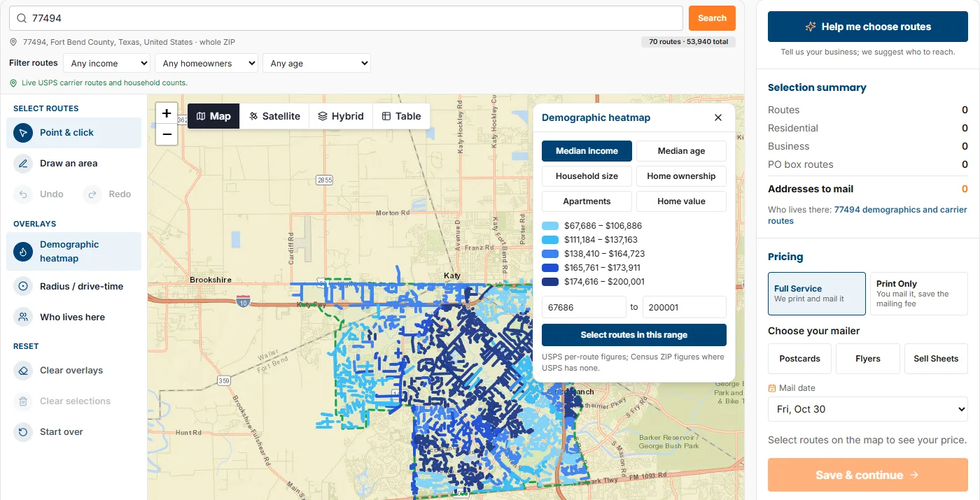The height and width of the screenshot is (500, 980).
Task: Close the Demographic heatmap panel
Action: 717,117
